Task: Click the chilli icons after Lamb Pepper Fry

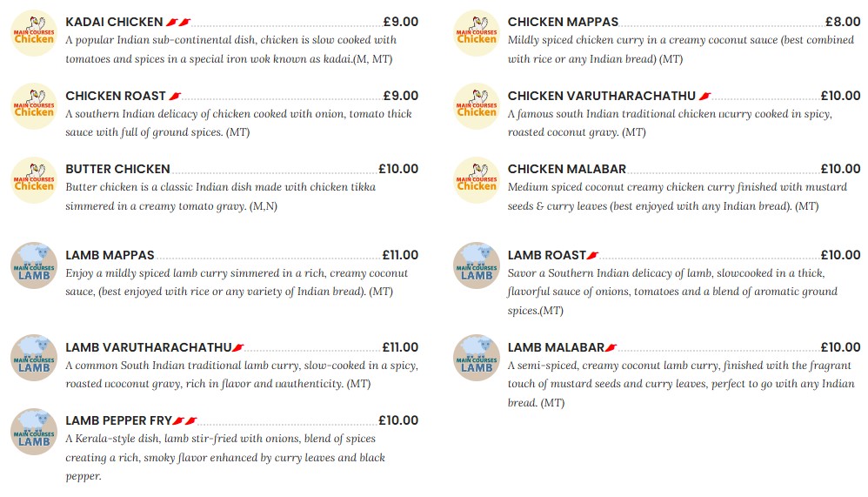Action: click(x=185, y=421)
